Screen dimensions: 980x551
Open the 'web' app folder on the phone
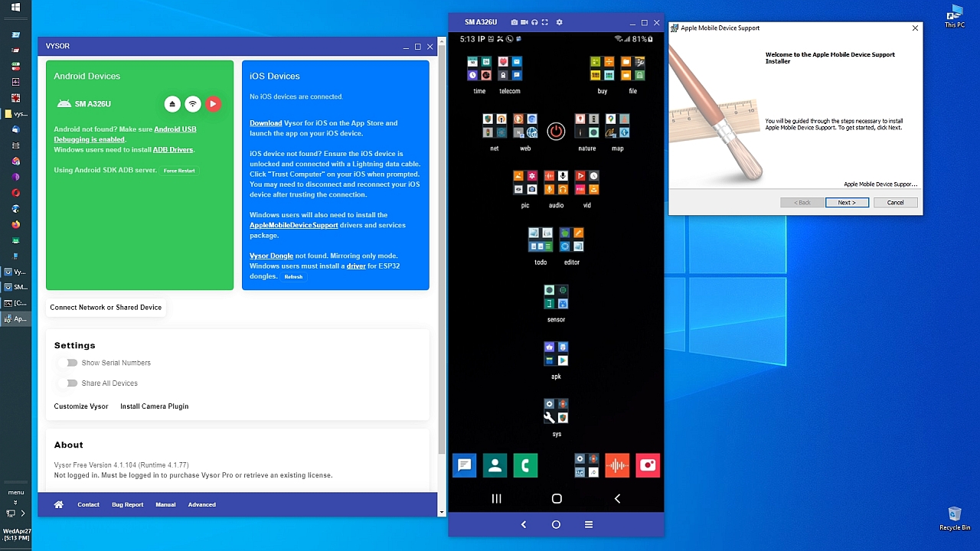coord(525,132)
